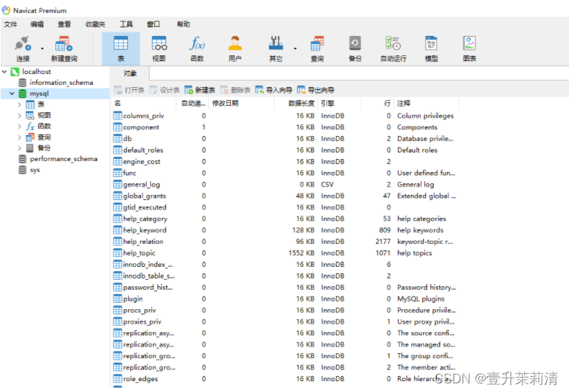Click the mysql database icon in tree

pyautogui.click(x=22, y=94)
